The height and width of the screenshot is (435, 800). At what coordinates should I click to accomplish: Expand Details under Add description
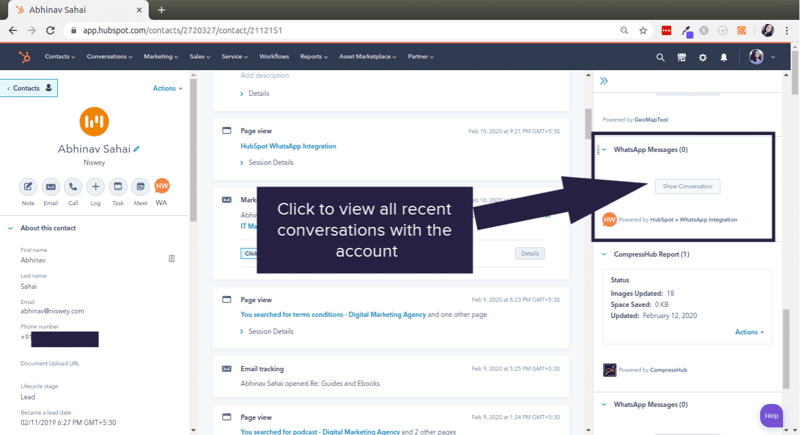tap(255, 94)
